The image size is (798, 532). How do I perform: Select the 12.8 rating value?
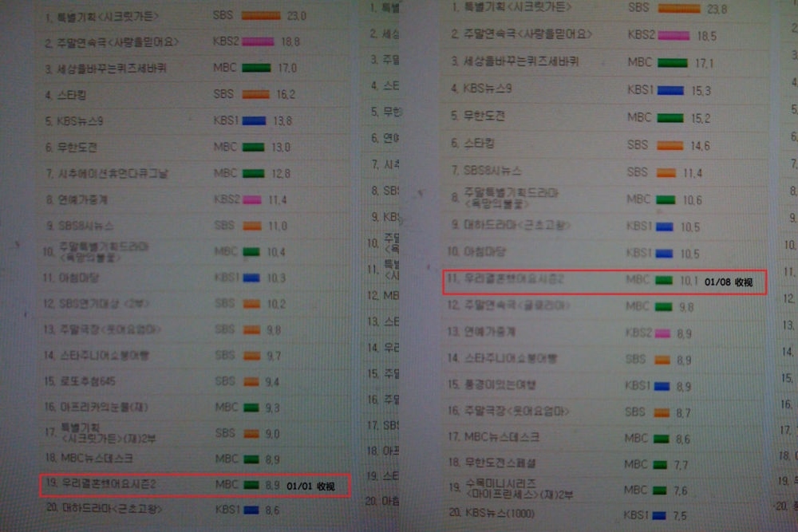coord(281,174)
